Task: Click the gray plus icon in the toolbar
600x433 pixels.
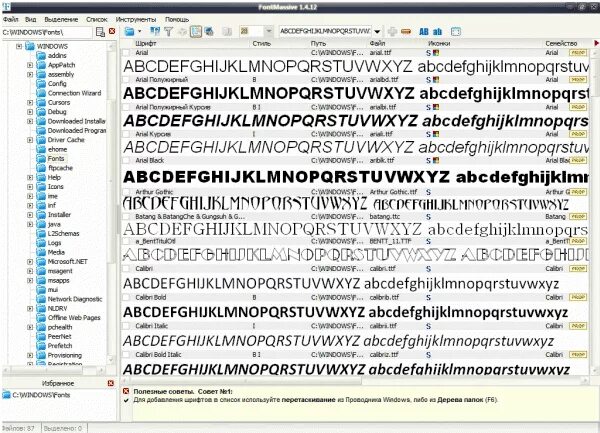Action: [392, 32]
